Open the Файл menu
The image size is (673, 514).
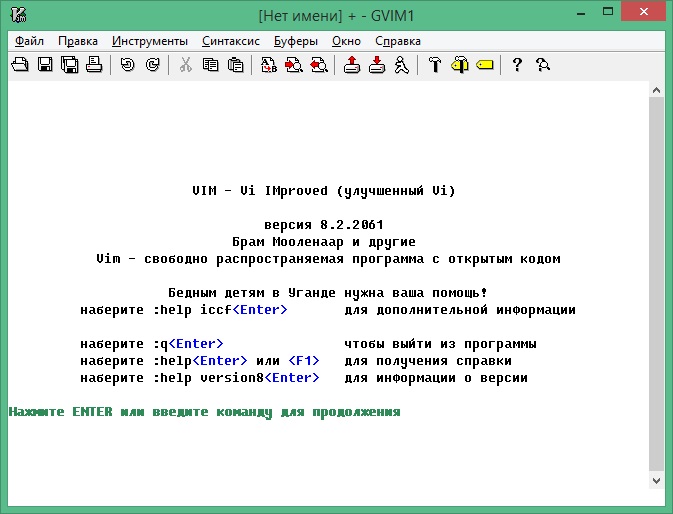29,41
